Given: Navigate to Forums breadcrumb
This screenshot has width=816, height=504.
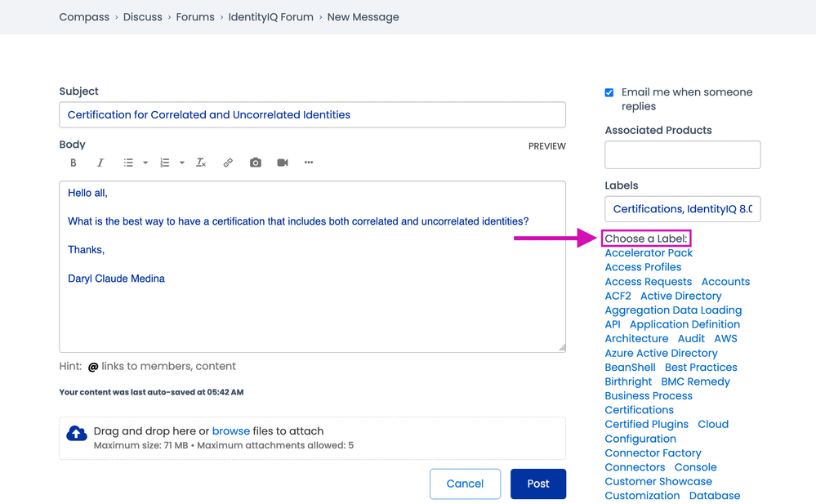Looking at the screenshot, I should pyautogui.click(x=195, y=17).
